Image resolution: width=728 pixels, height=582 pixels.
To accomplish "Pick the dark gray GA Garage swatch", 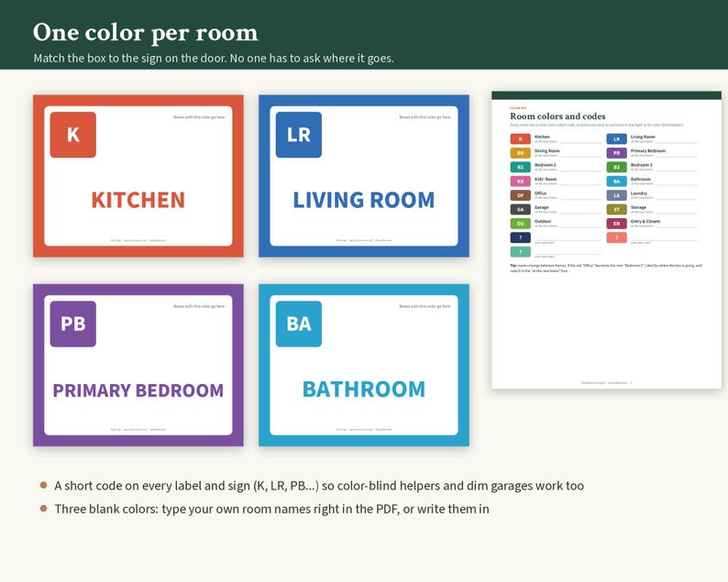I will point(521,209).
